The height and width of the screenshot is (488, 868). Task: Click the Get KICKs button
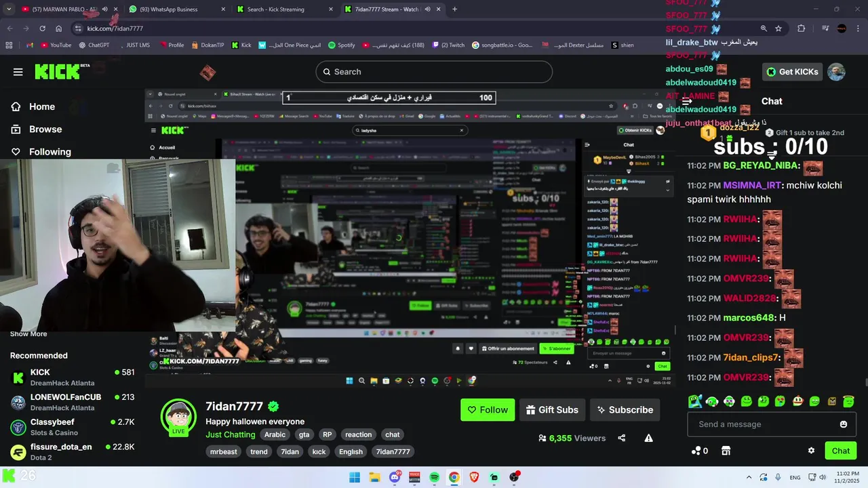[x=792, y=72]
